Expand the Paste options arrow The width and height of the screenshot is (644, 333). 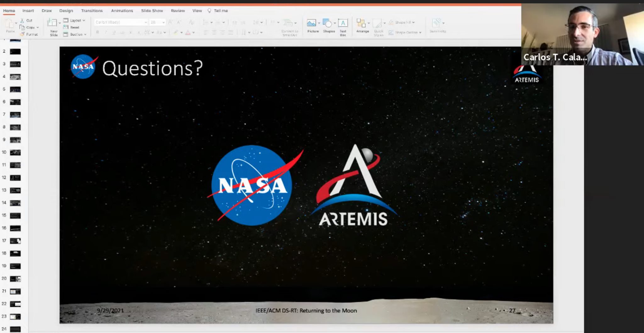(16, 23)
